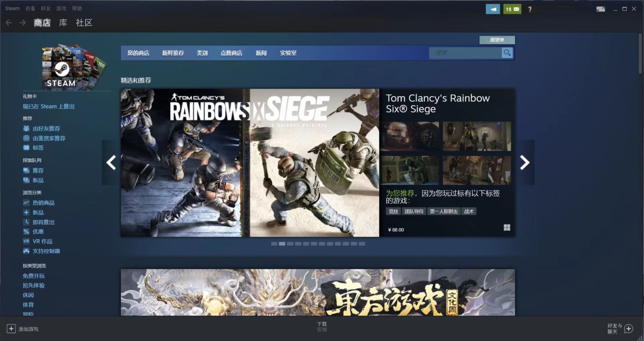Viewport: 644px width, 341px height.
Task: Open the 15 notifications inbox
Action: click(512, 9)
